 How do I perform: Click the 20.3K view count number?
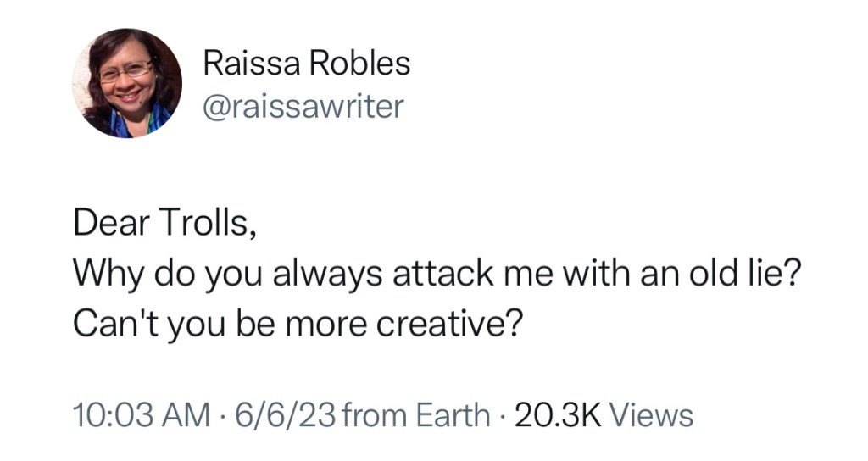tap(559, 415)
